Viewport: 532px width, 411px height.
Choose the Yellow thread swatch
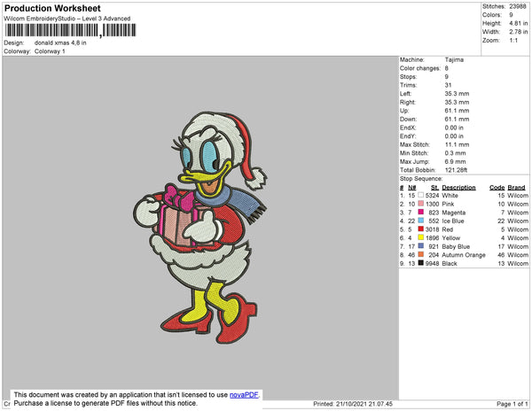[421, 237]
